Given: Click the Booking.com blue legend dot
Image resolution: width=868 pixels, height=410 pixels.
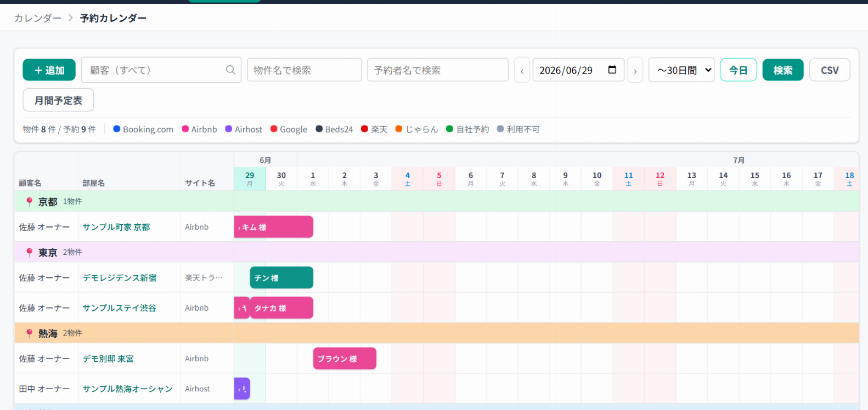Looking at the screenshot, I should tap(116, 129).
